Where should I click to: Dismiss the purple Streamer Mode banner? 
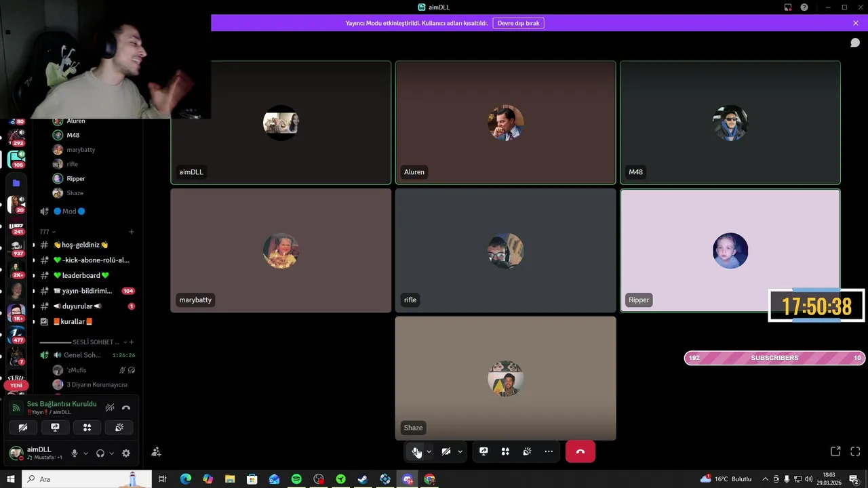(856, 23)
